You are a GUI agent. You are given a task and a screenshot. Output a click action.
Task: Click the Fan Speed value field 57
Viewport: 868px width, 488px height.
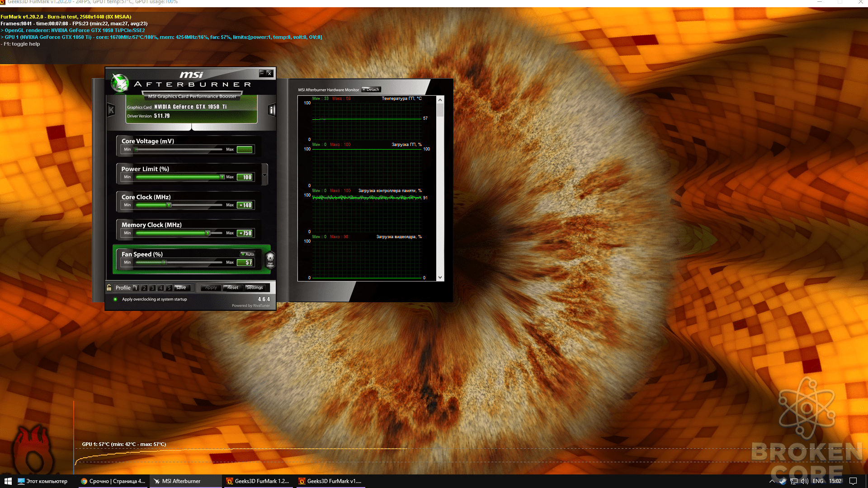click(x=245, y=263)
